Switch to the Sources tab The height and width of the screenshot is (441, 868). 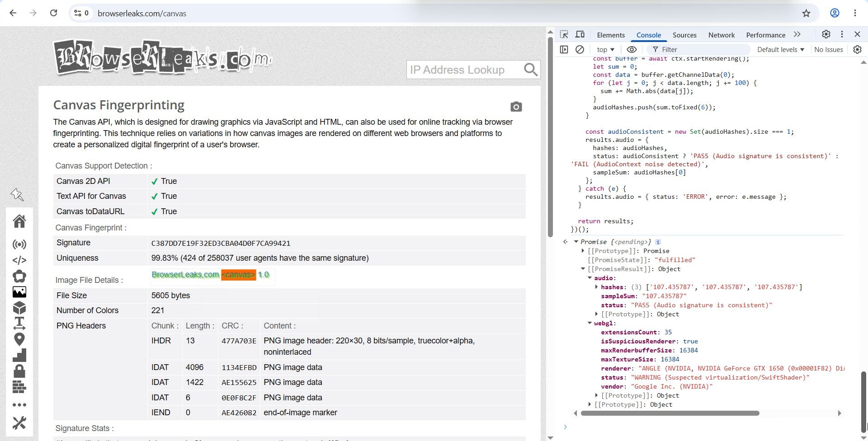(x=684, y=35)
